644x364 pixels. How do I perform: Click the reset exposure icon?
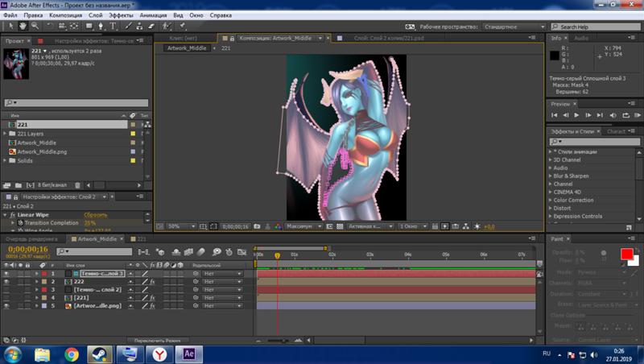tap(477, 226)
